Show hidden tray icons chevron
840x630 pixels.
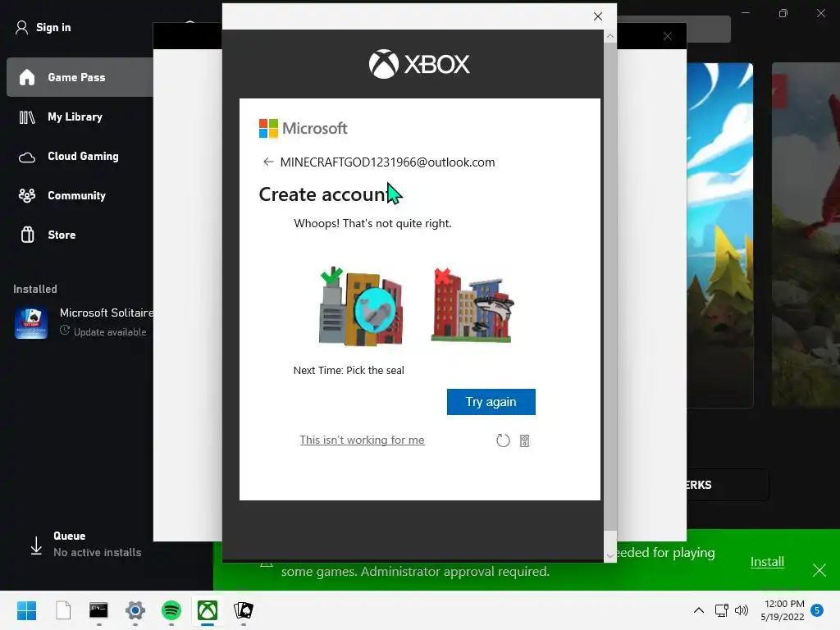pos(699,610)
